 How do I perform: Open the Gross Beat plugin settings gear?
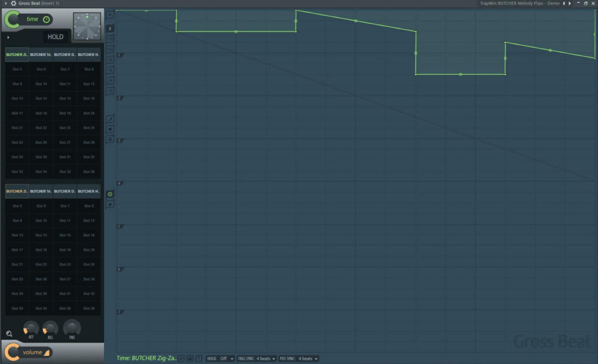click(13, 3)
